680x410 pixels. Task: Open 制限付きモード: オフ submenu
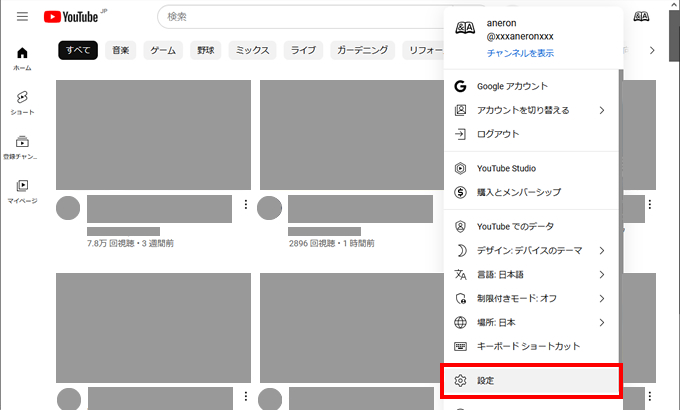point(532,298)
